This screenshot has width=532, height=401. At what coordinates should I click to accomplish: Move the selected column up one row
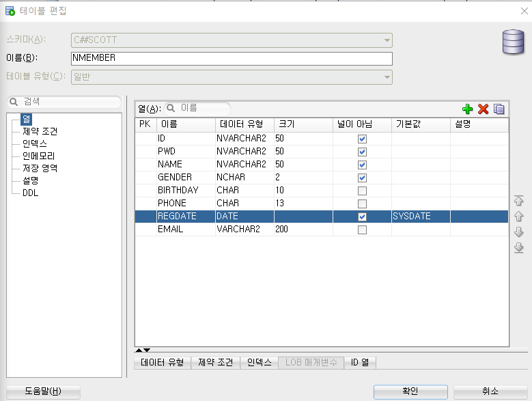(x=518, y=216)
